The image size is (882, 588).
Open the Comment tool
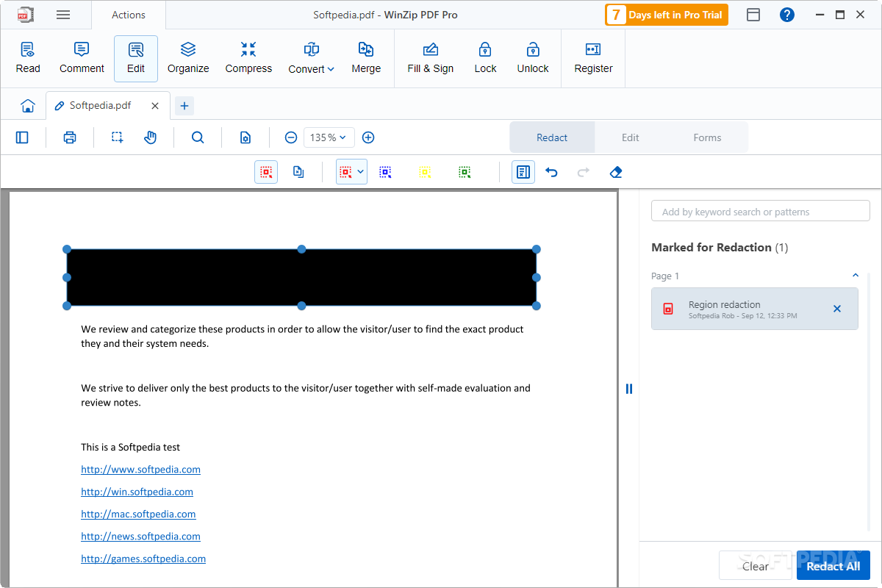click(82, 58)
